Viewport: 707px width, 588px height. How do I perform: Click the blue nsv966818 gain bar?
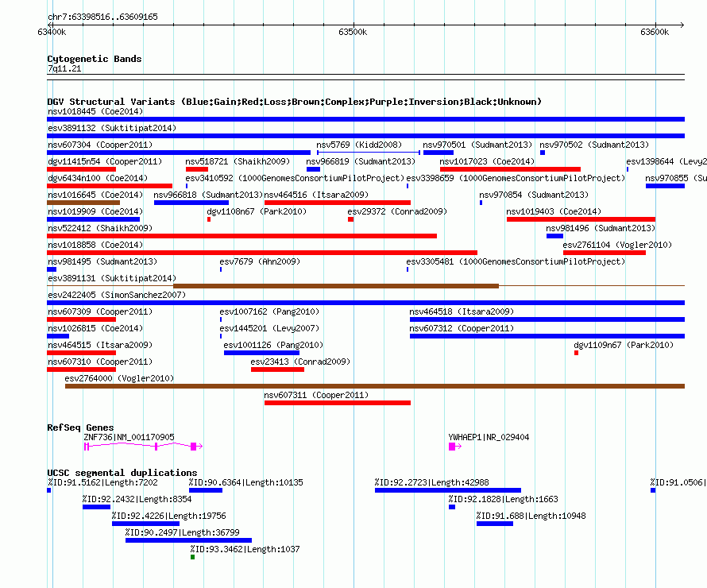191,203
